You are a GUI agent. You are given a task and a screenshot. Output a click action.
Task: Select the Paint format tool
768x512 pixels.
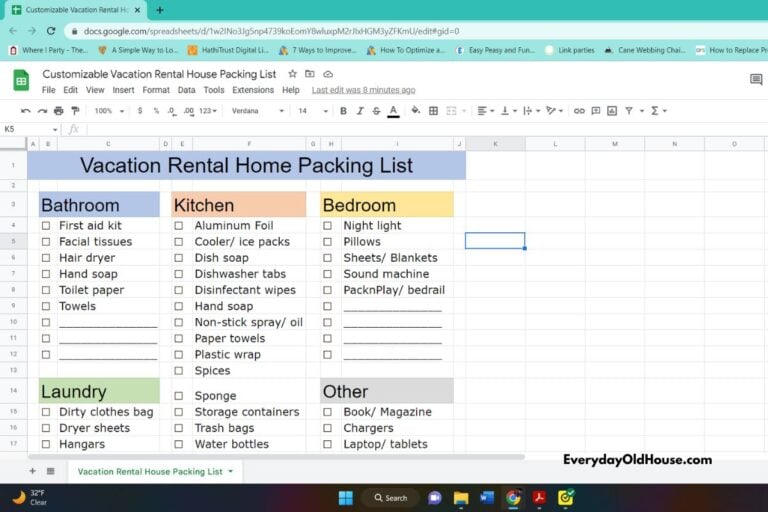75,111
